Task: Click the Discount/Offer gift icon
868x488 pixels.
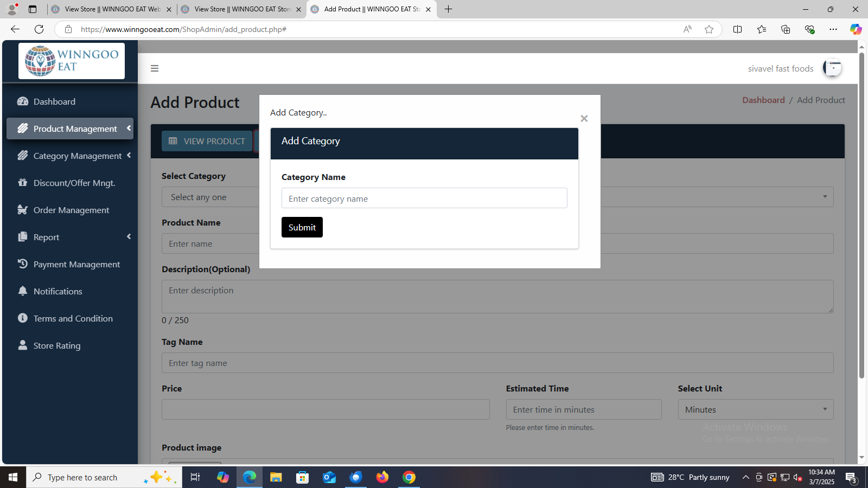Action: 22,183
